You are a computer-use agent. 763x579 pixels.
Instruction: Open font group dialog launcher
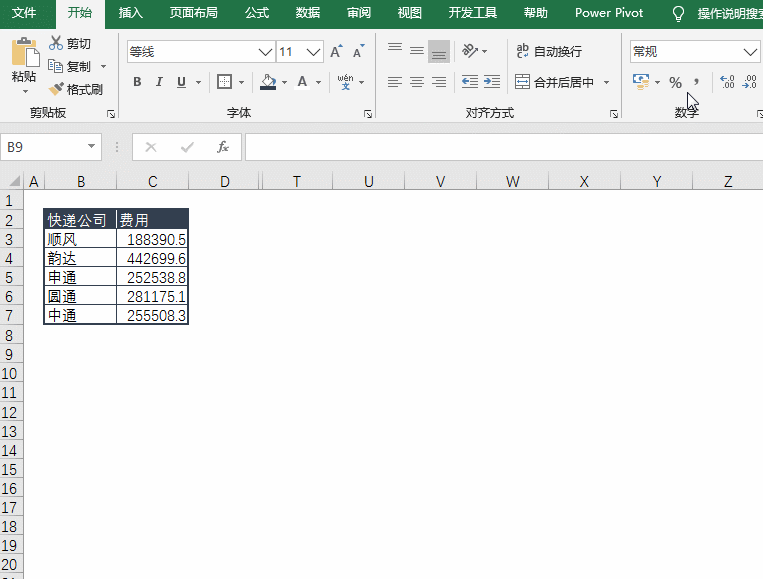click(x=368, y=114)
